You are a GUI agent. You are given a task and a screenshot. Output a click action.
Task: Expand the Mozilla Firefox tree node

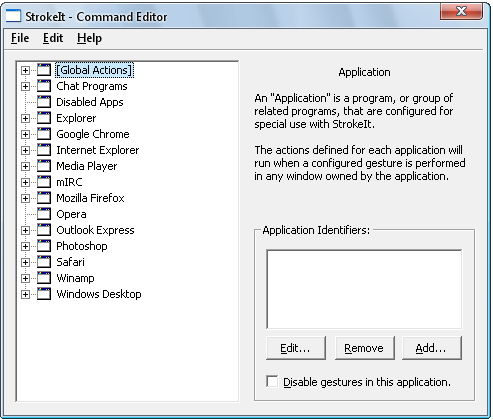25,198
